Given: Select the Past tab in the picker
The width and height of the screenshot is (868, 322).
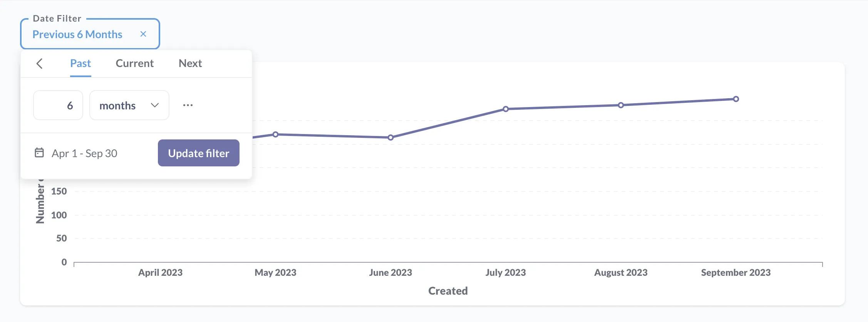Looking at the screenshot, I should point(80,63).
